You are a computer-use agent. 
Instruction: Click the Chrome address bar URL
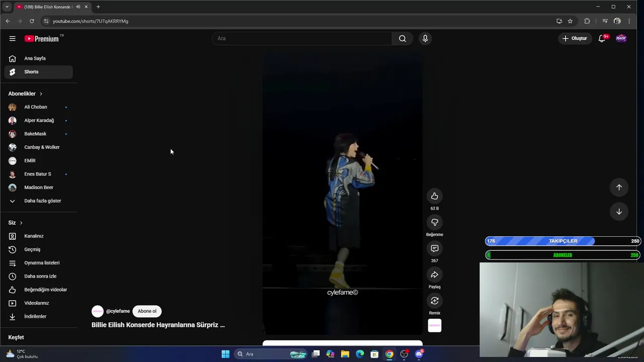pos(91,21)
